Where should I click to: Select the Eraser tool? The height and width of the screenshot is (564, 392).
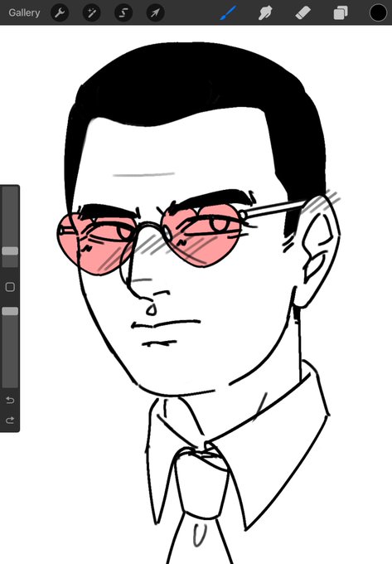(302, 13)
